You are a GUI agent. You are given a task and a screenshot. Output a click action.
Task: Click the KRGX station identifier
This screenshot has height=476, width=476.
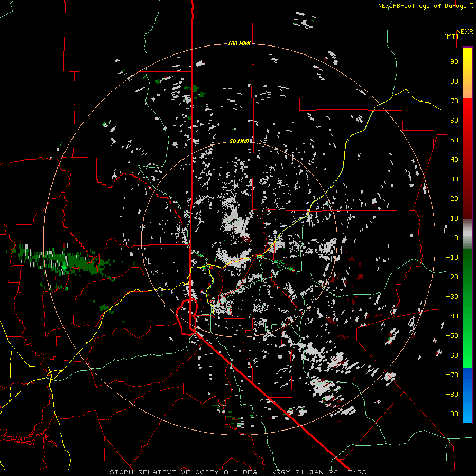pyautogui.click(x=281, y=472)
